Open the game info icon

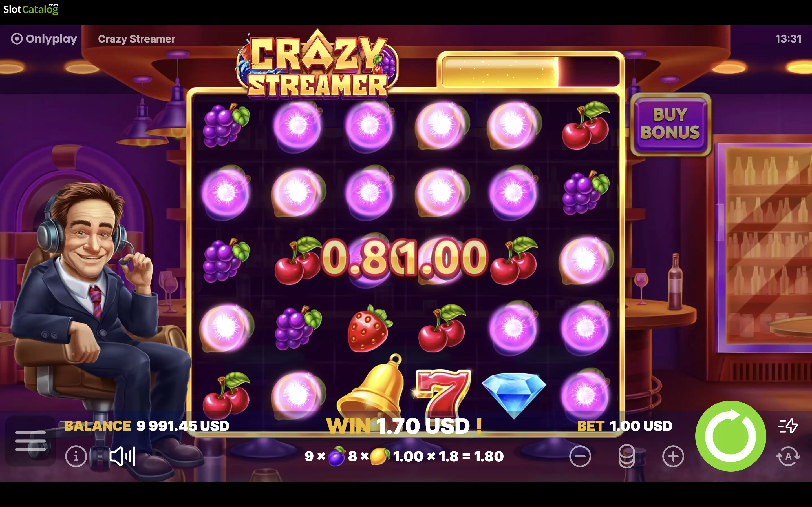click(76, 456)
